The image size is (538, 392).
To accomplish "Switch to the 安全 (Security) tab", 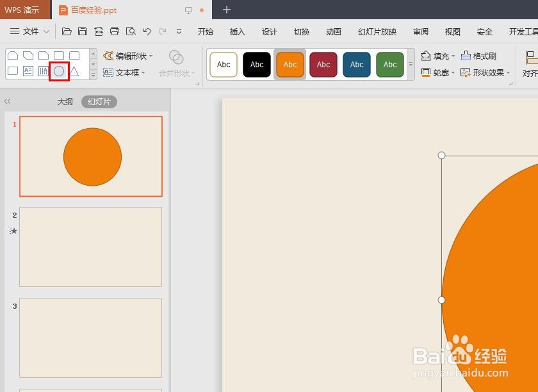I will coord(484,31).
